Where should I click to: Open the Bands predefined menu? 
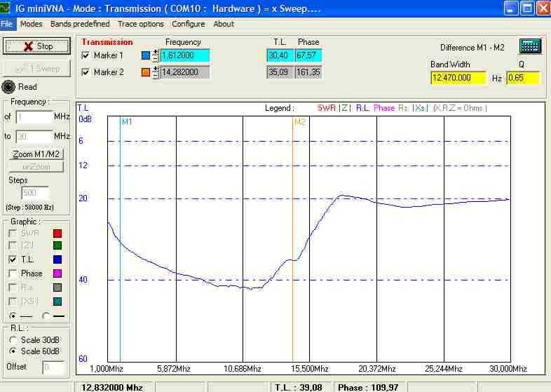coord(81,24)
